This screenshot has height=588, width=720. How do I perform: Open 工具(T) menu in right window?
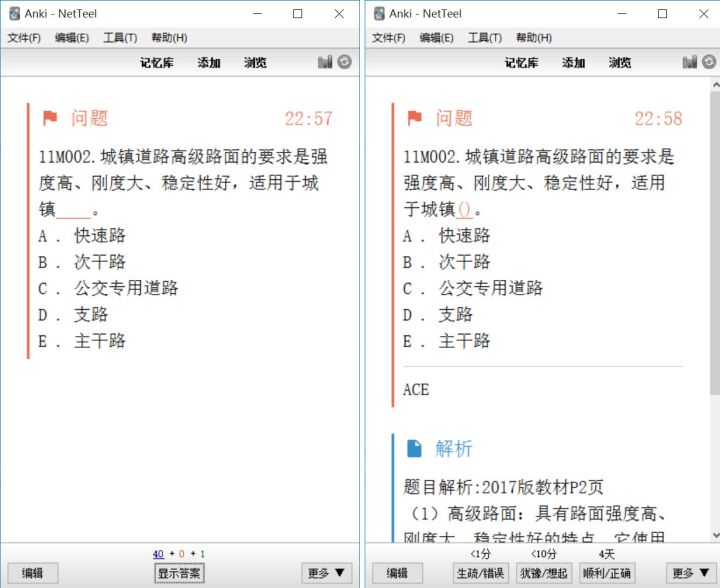(x=484, y=38)
